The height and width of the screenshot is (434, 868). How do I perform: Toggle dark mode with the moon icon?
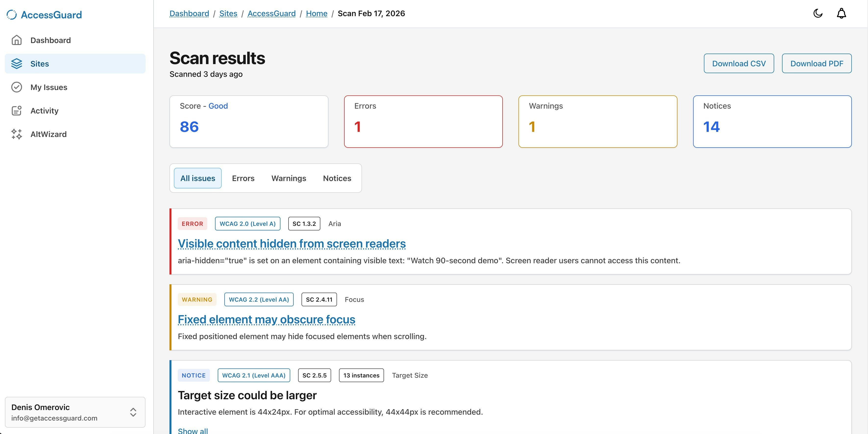[818, 13]
